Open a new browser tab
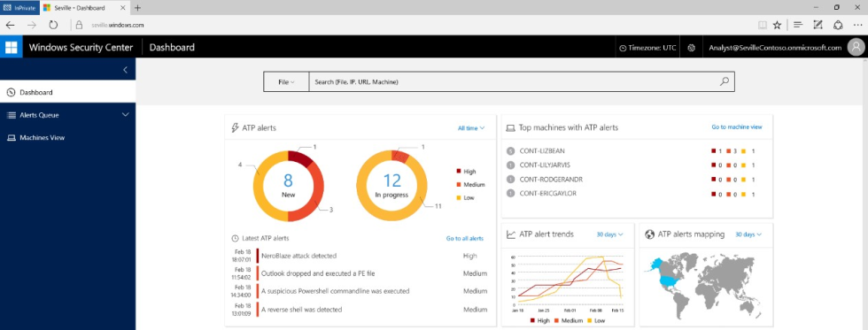 138,8
